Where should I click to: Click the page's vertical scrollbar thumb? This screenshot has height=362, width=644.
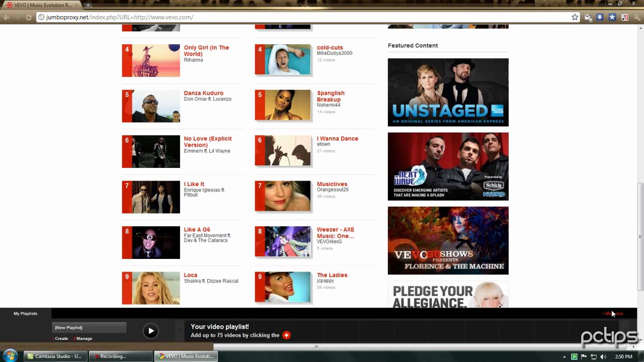[x=640, y=236]
